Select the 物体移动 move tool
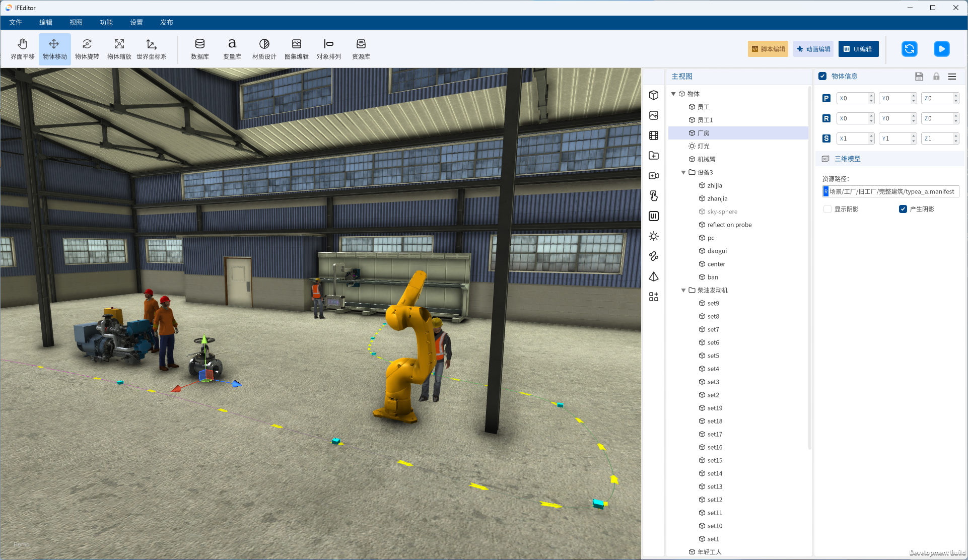The width and height of the screenshot is (968, 560). [54, 49]
